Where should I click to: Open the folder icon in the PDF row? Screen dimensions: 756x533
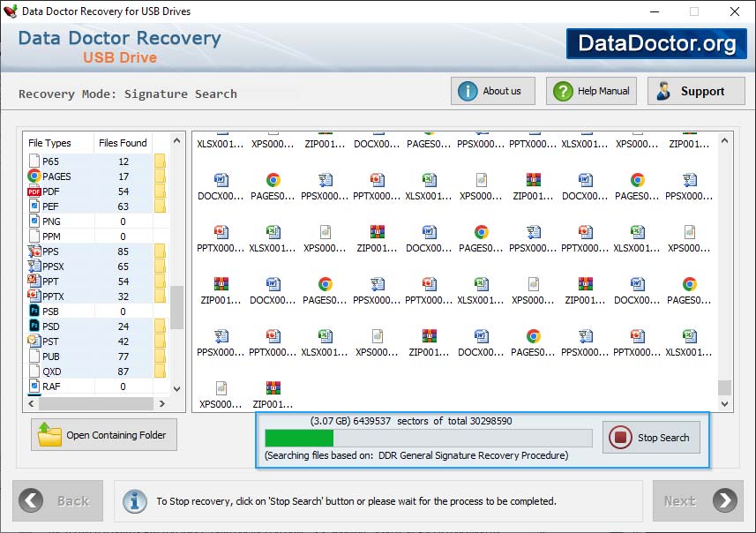tap(160, 191)
